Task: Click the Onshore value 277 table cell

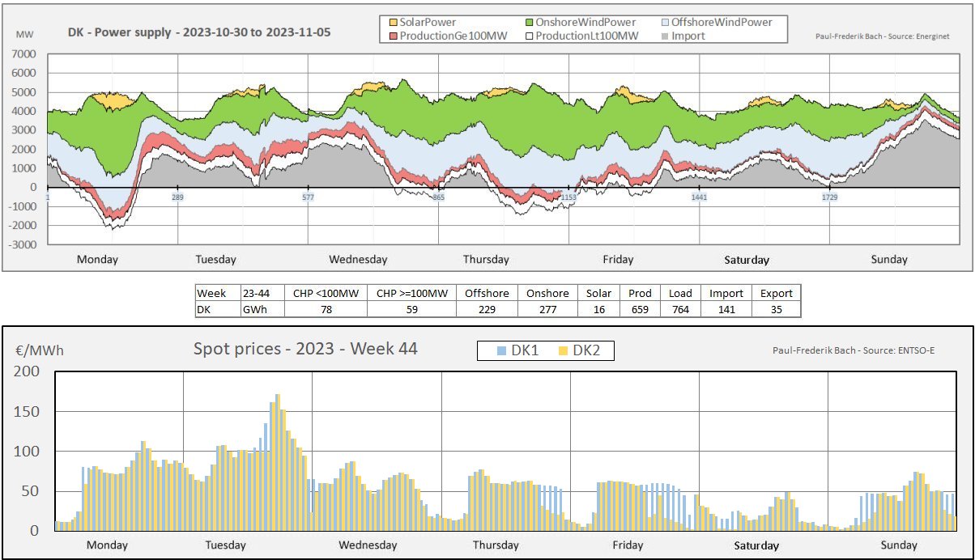Action: pyautogui.click(x=547, y=309)
